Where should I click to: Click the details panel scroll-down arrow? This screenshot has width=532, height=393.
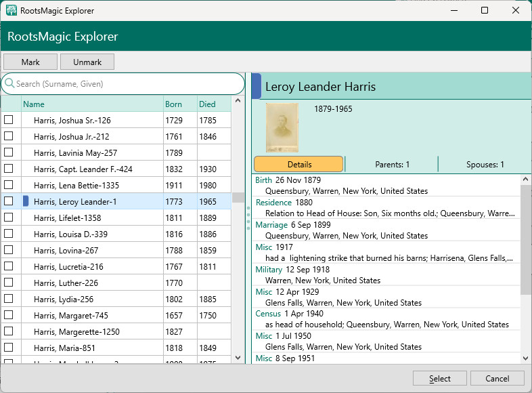525,358
